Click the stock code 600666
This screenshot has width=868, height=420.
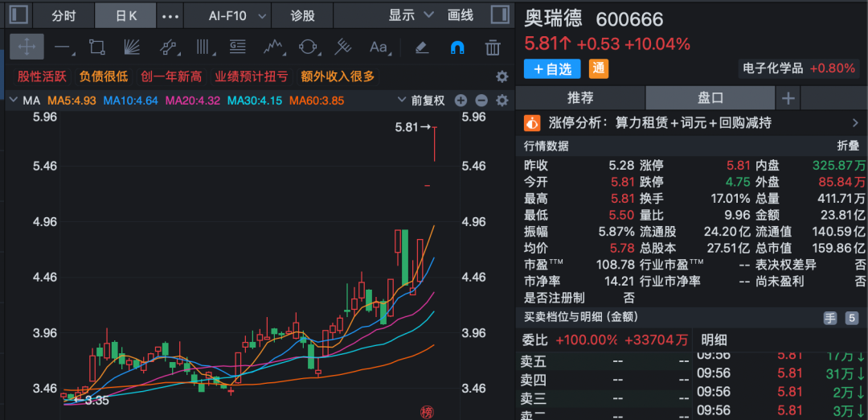(629, 20)
